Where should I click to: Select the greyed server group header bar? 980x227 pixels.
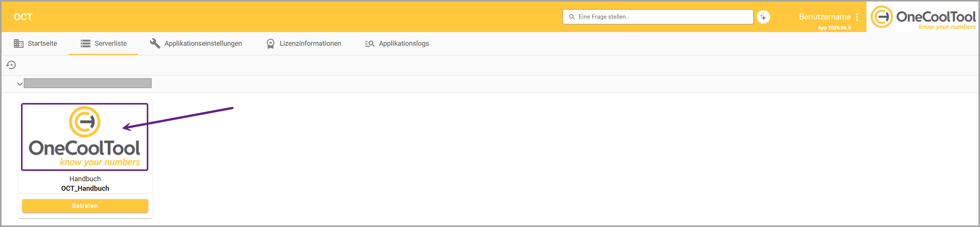tap(88, 83)
